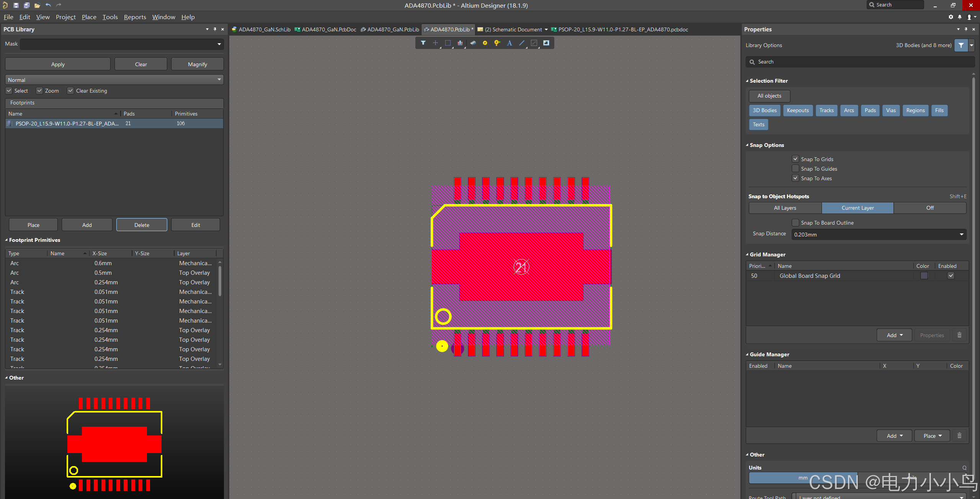Click the Save All icon
The height and width of the screenshot is (499, 980).
click(x=26, y=5)
